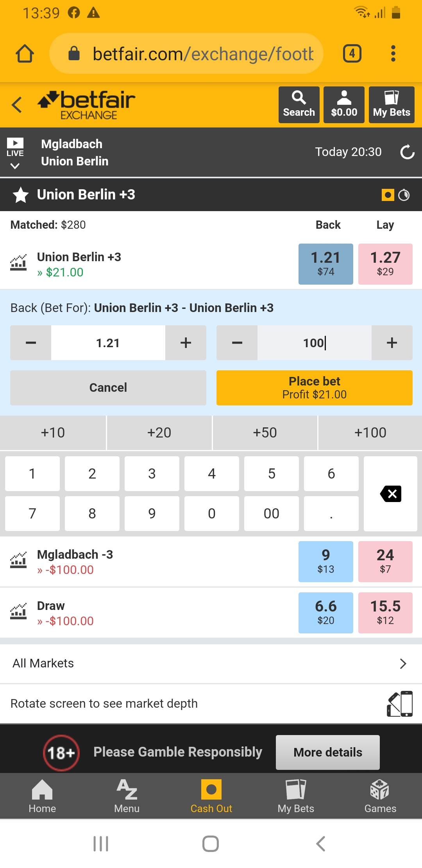Image resolution: width=422 pixels, height=868 pixels.
Task: Select the pink 1.27 lay price box
Action: tap(385, 264)
